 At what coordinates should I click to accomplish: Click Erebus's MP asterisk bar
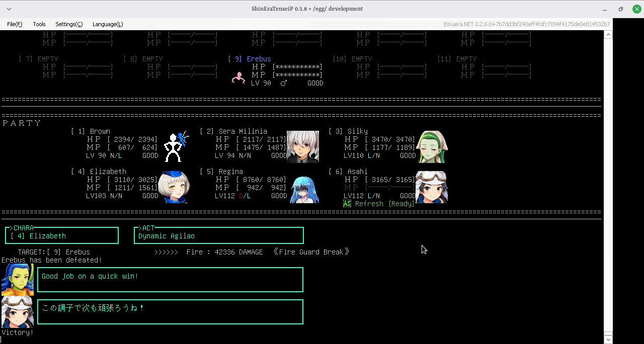(297, 75)
